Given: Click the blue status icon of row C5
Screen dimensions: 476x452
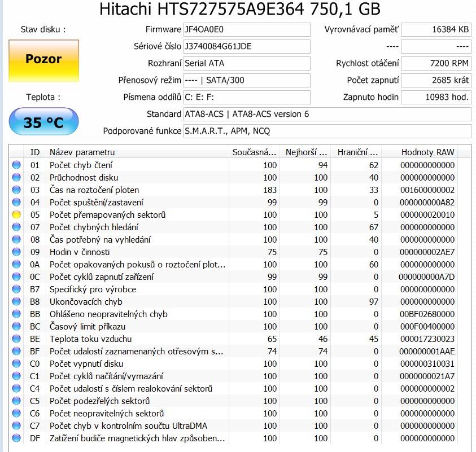Looking at the screenshot, I should click(16, 401).
